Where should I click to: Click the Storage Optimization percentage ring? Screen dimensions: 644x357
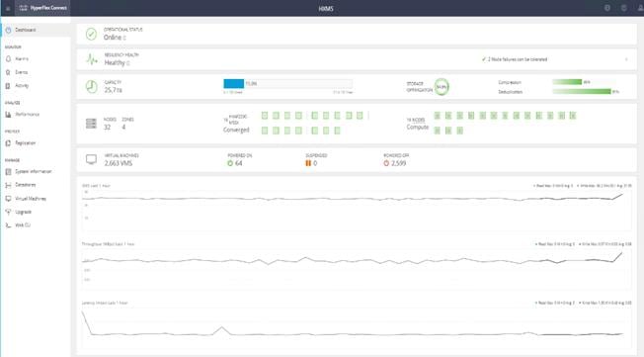(x=442, y=87)
